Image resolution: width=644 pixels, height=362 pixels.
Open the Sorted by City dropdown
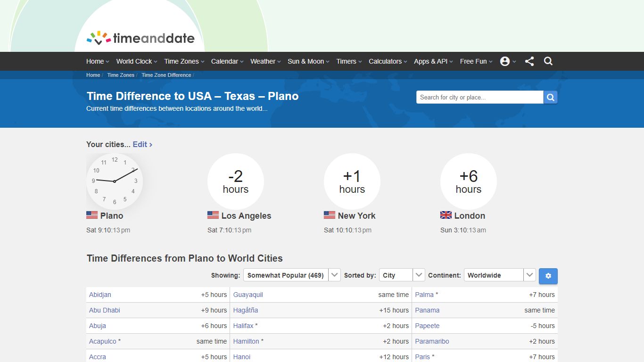click(402, 275)
